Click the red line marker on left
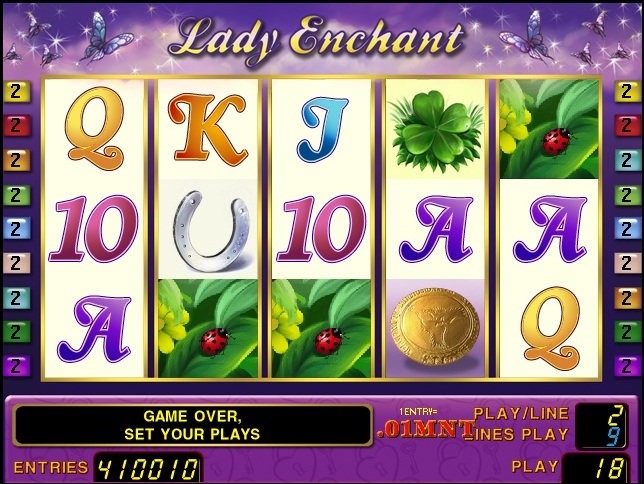The image size is (644, 484). pos(17,125)
